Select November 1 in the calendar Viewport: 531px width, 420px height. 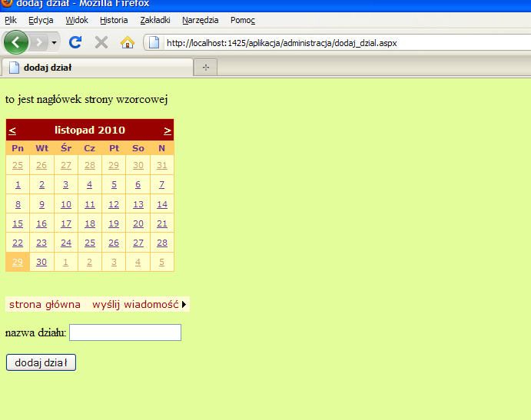tap(18, 185)
